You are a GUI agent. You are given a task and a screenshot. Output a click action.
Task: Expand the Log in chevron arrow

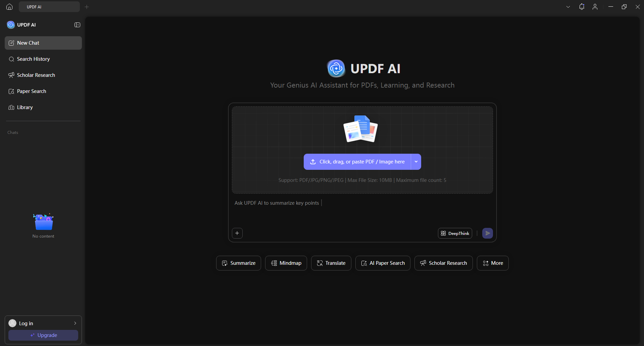75,323
